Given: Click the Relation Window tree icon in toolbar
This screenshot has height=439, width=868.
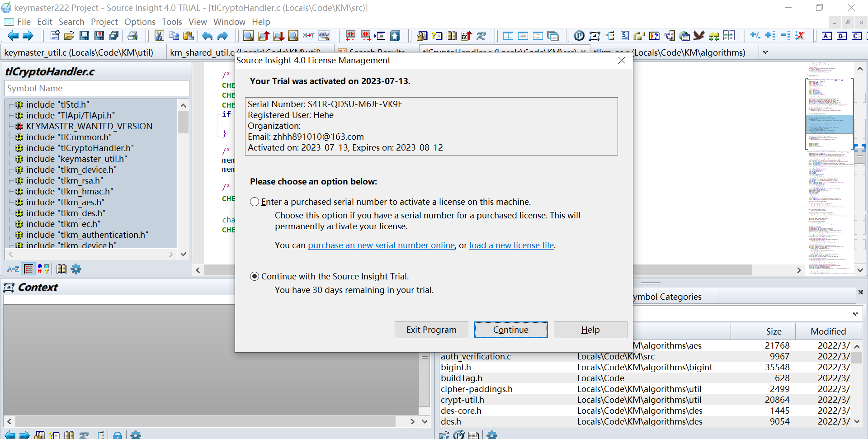Looking at the screenshot, I should [609, 36].
